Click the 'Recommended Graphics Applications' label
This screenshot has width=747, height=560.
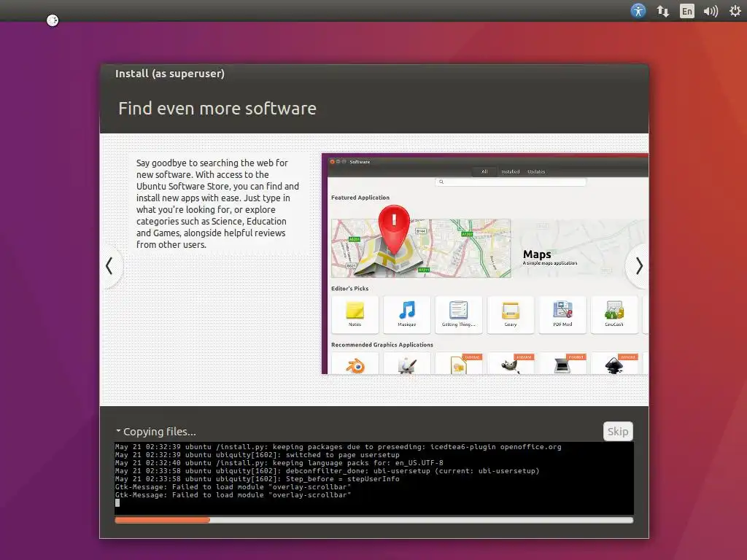coord(382,345)
